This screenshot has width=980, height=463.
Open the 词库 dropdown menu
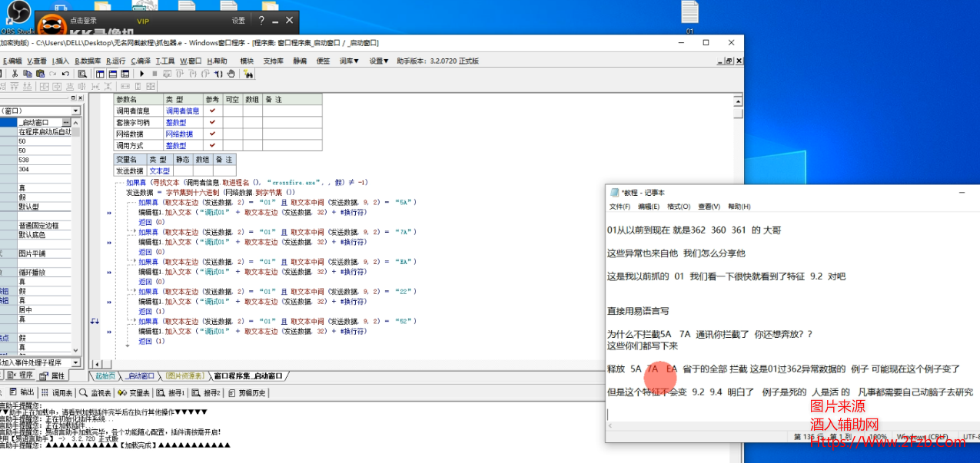[x=350, y=61]
